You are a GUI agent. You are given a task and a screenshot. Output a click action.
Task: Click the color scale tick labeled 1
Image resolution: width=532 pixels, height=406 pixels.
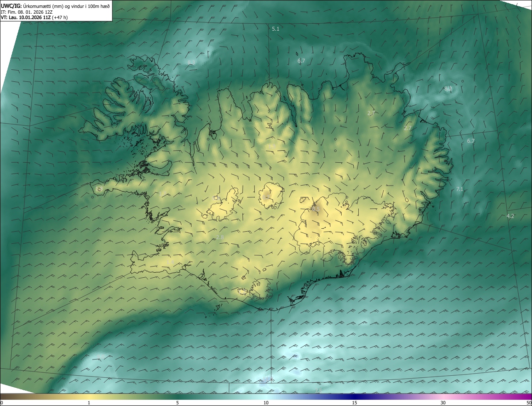coord(89,403)
